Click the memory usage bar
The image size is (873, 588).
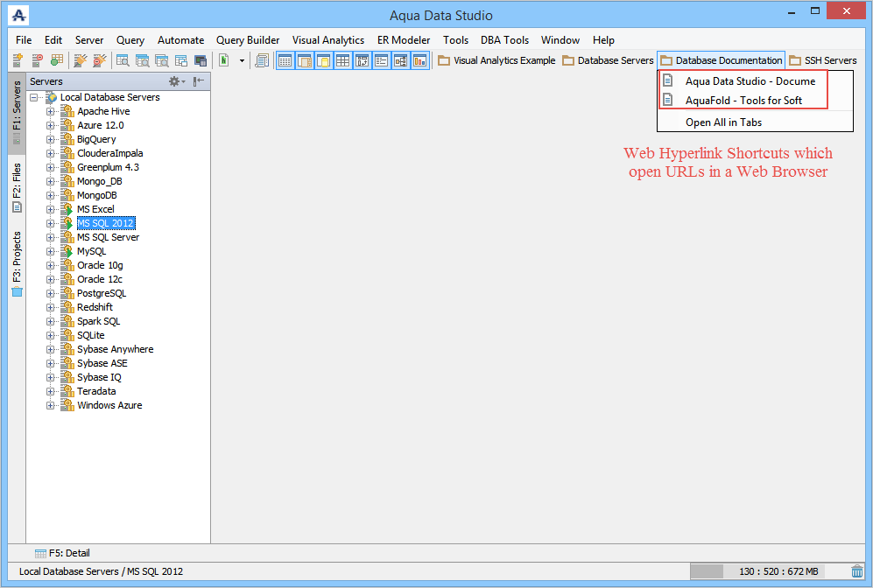757,571
